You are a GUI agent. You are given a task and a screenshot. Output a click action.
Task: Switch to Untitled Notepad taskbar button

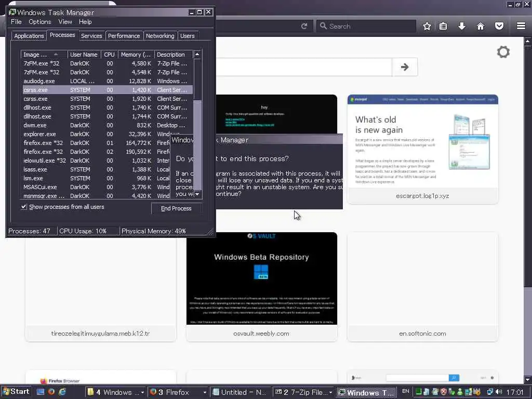240,392
